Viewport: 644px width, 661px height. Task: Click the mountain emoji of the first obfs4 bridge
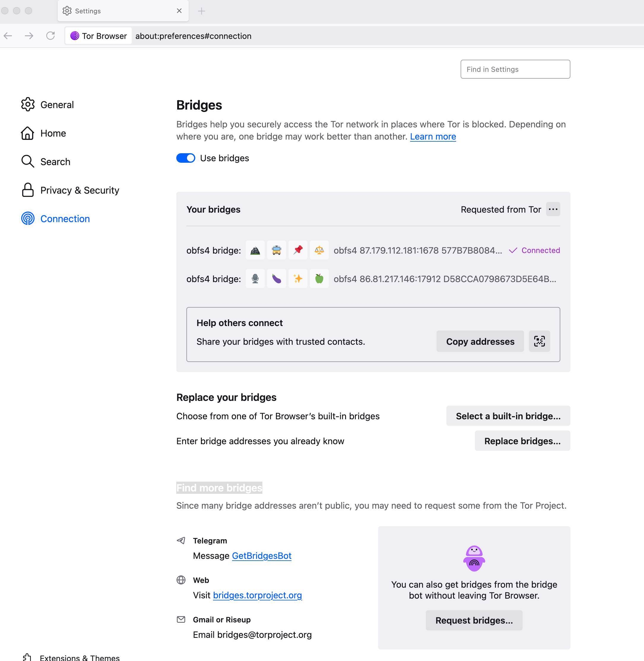(255, 250)
